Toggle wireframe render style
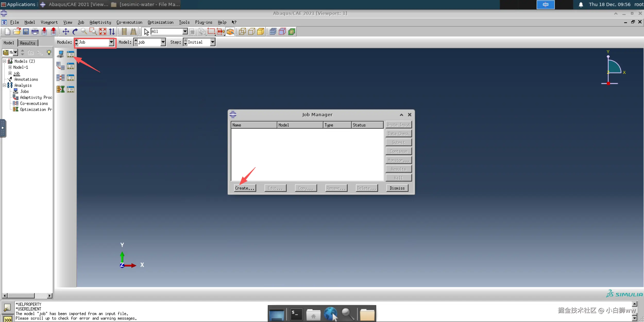The width and height of the screenshot is (644, 322). pyautogui.click(x=242, y=32)
